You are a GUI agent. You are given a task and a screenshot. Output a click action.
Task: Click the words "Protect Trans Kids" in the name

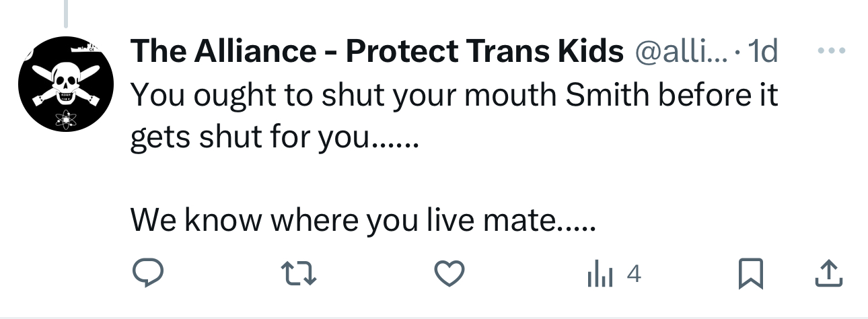point(484,51)
